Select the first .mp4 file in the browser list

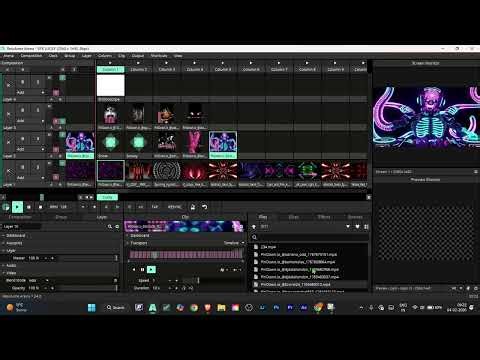point(309,247)
